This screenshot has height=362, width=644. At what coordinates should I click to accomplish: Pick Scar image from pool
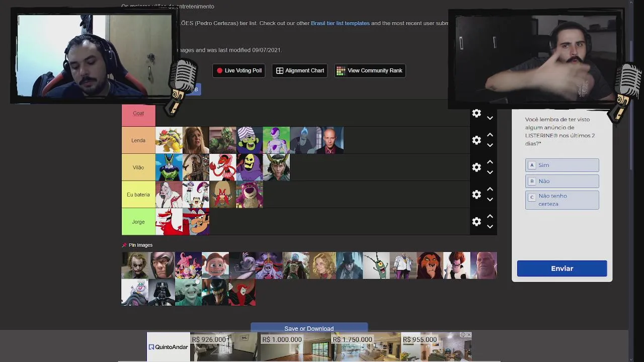(430, 265)
